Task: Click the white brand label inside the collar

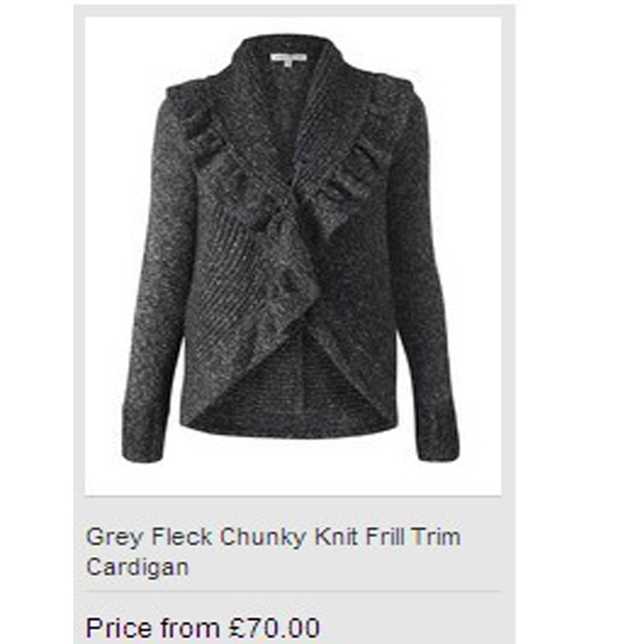Action: pos(288,59)
